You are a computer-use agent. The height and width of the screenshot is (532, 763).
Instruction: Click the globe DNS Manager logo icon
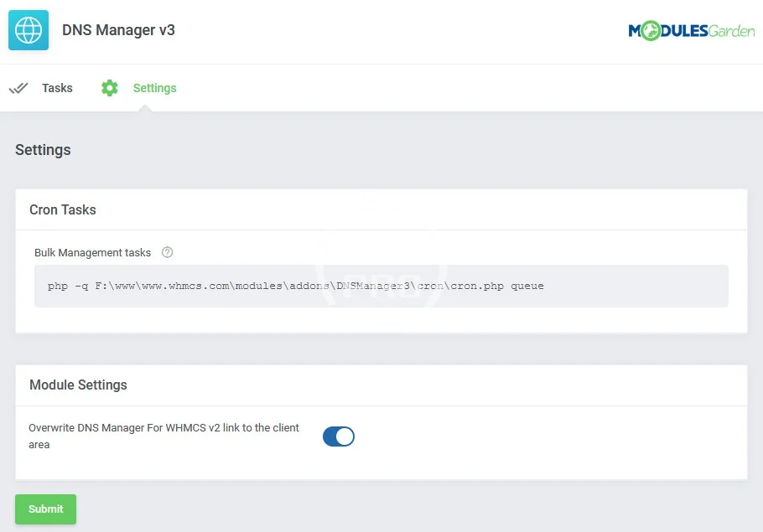(x=29, y=31)
